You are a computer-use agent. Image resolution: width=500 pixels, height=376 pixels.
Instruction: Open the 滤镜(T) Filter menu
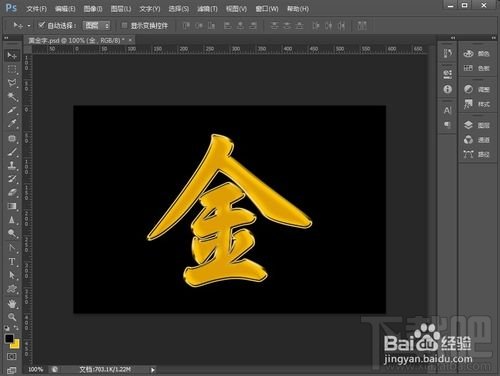(x=207, y=9)
